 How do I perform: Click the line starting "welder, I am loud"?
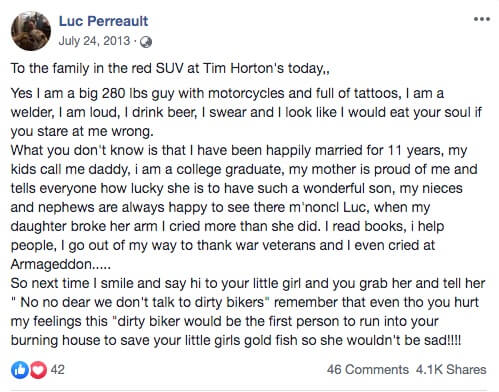(246, 112)
